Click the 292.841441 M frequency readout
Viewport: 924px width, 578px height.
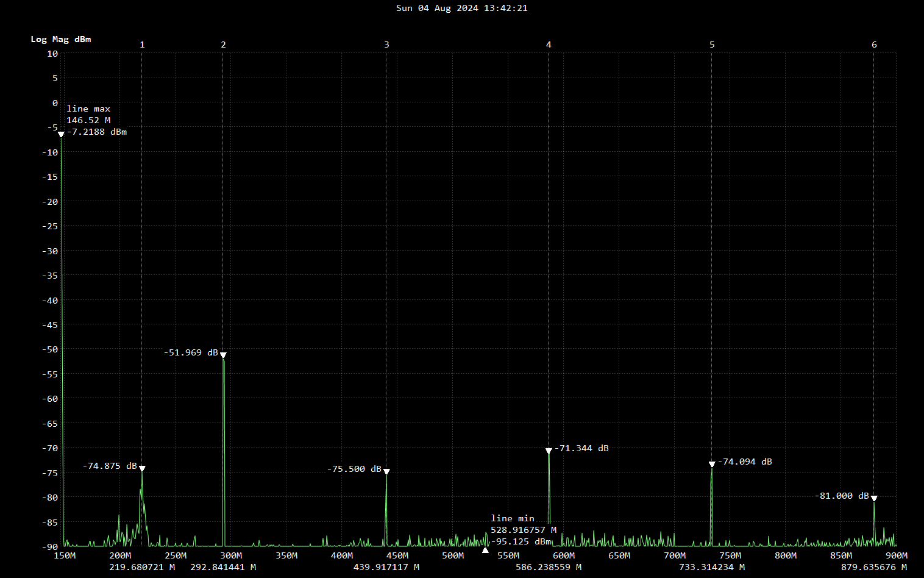pyautogui.click(x=223, y=567)
